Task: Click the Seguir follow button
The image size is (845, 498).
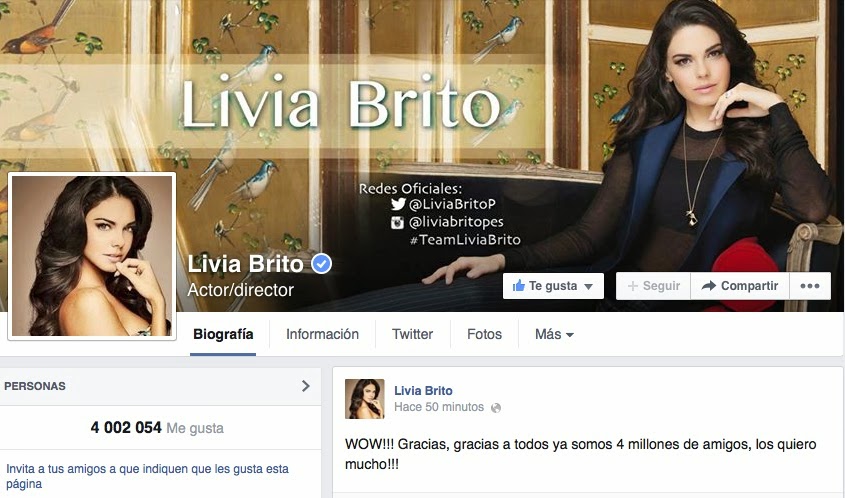Action: [x=653, y=286]
